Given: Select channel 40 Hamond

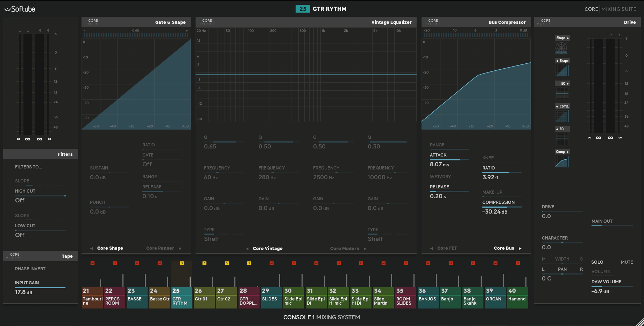Looking at the screenshot, I should (x=518, y=298).
